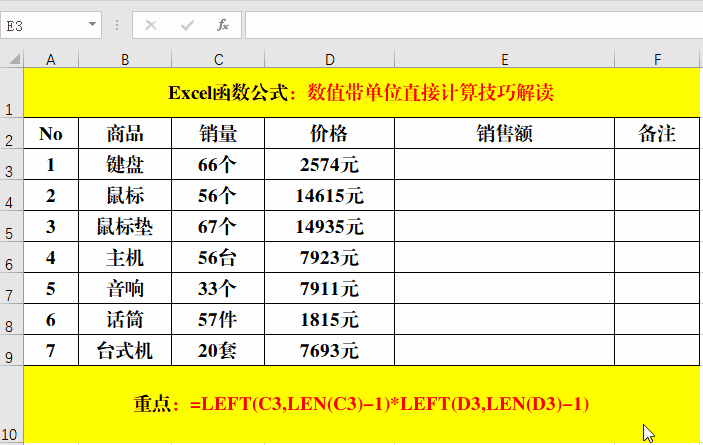Viewport: 703px width, 445px height.
Task: Click the '价格' header cell
Action: click(x=330, y=134)
